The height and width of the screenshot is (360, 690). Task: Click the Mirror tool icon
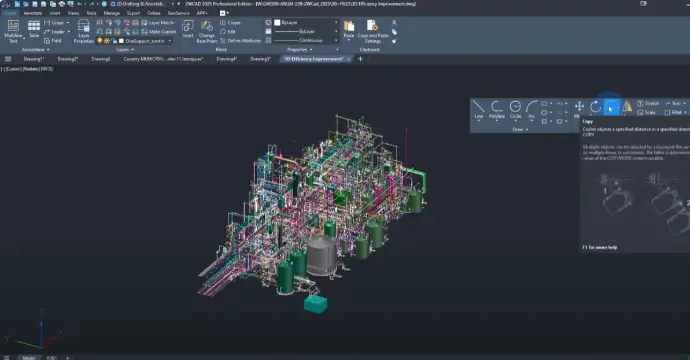tap(627, 107)
